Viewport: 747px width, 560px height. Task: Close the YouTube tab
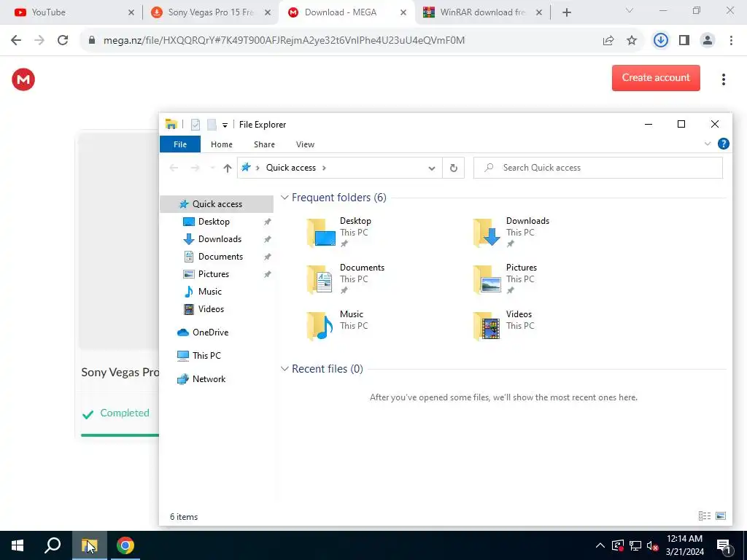131,12
